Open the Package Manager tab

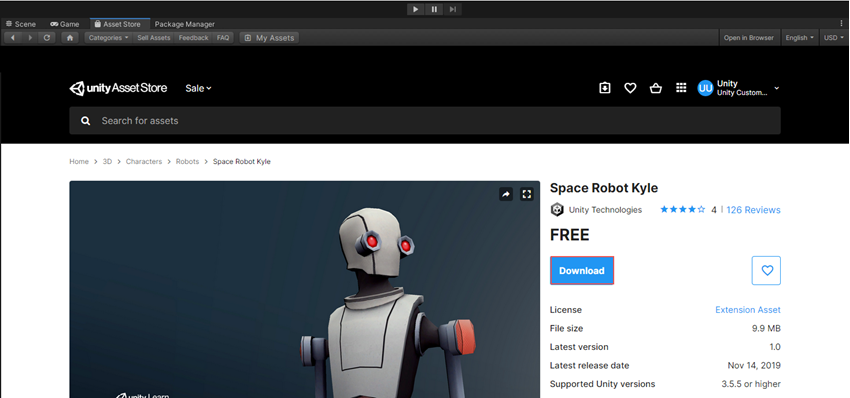pos(184,24)
